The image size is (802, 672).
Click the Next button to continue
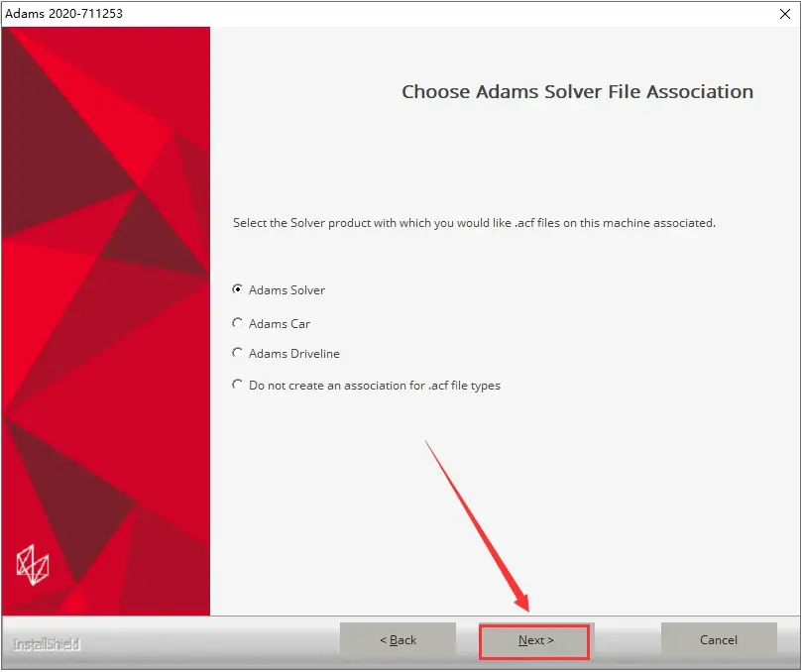pyautogui.click(x=534, y=641)
